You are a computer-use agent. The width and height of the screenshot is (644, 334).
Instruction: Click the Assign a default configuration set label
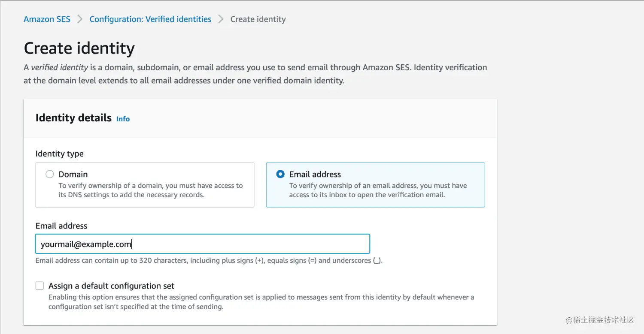(111, 286)
